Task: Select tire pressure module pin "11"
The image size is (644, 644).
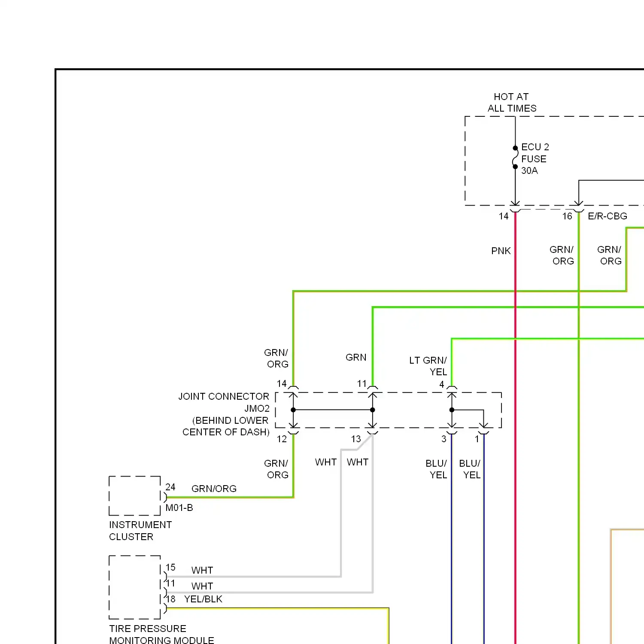Action: pos(170,583)
